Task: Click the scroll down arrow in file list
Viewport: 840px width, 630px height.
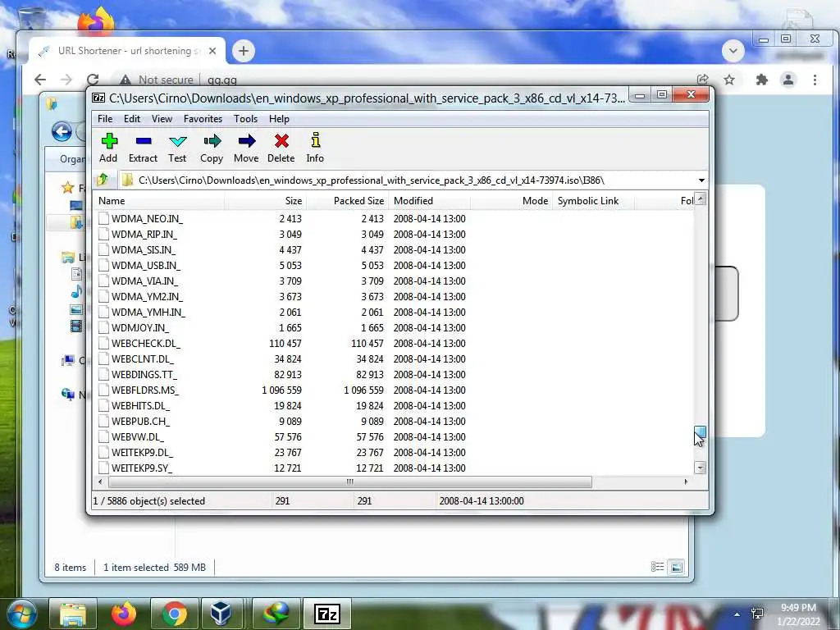Action: [701, 468]
